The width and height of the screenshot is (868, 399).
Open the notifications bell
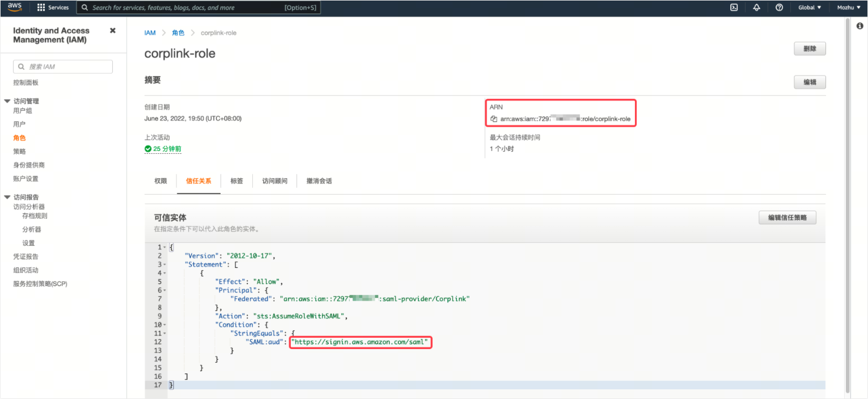756,7
